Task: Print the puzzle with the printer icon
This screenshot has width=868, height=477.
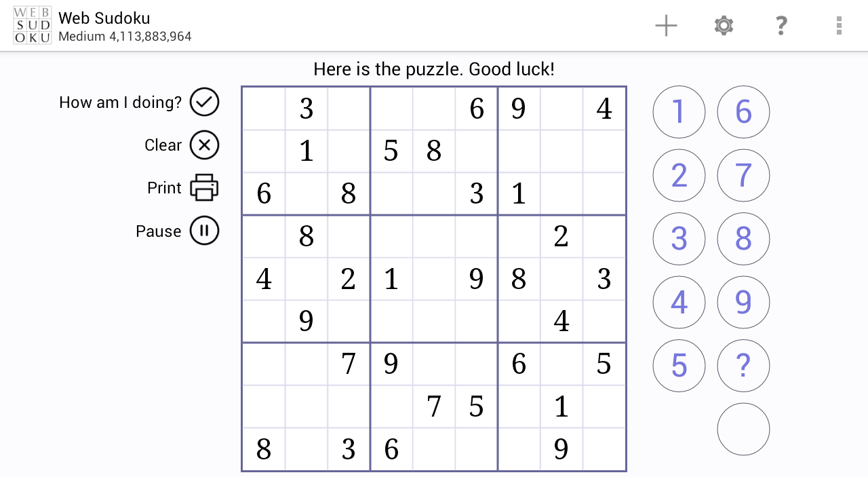Action: [204, 188]
